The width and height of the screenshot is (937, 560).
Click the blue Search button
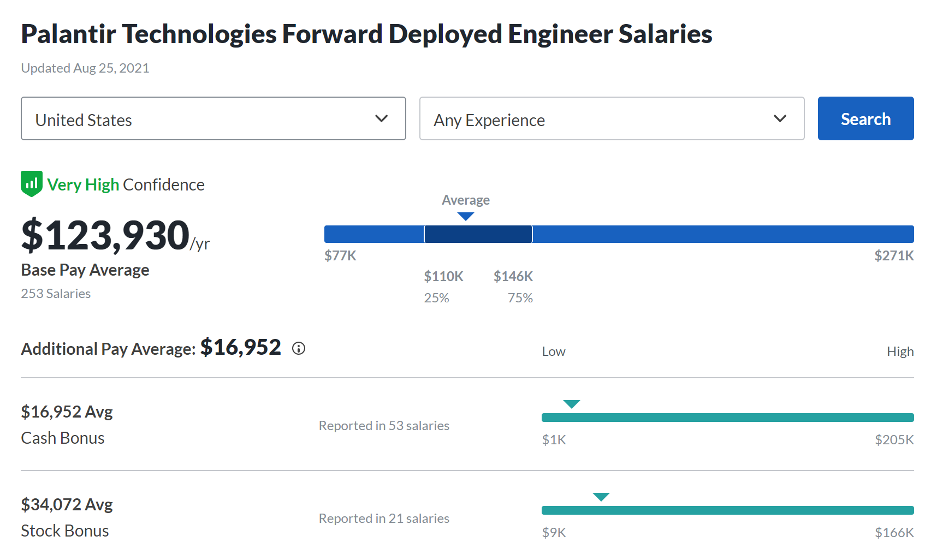(865, 118)
